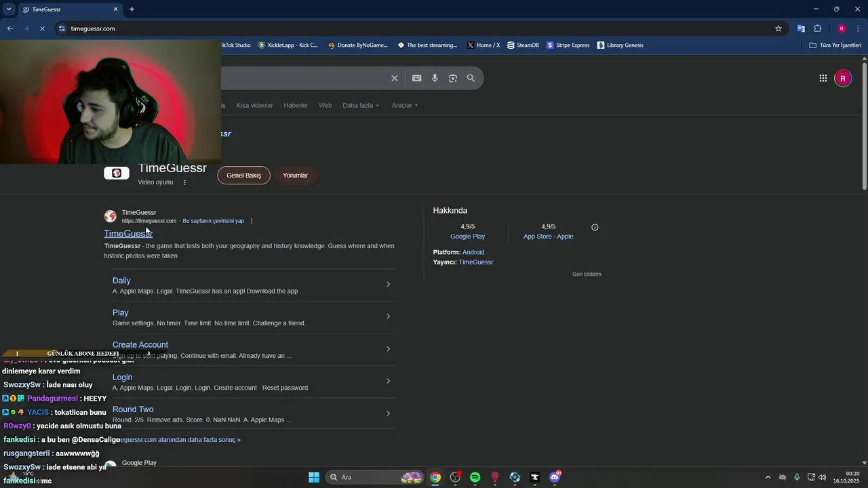Expand the Play sitelink chevron

pos(388,317)
